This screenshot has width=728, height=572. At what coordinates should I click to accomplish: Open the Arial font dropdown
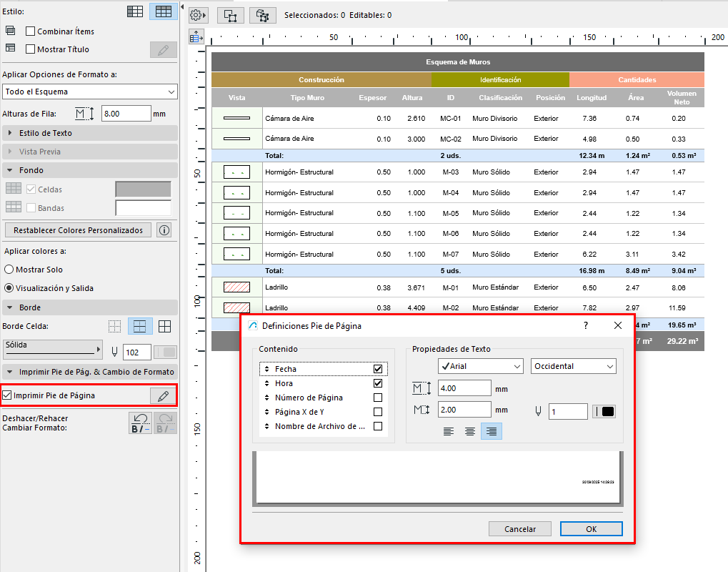point(480,366)
